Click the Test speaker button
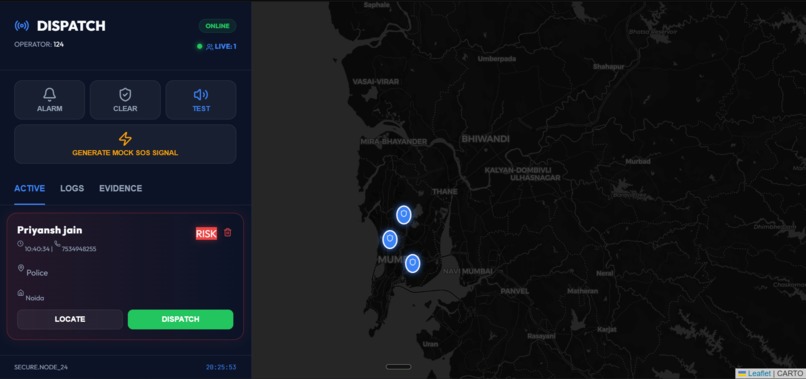 [x=201, y=100]
